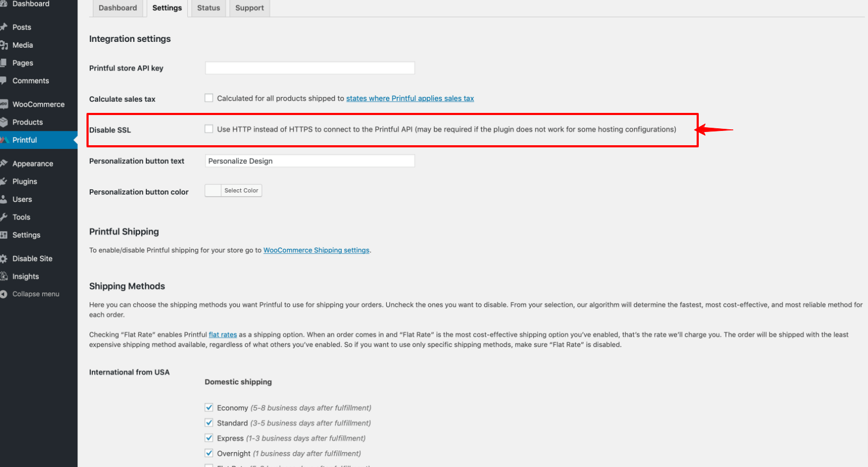Click the Collapse menu arrow icon
Image resolution: width=868 pixels, height=467 pixels.
(x=3, y=294)
